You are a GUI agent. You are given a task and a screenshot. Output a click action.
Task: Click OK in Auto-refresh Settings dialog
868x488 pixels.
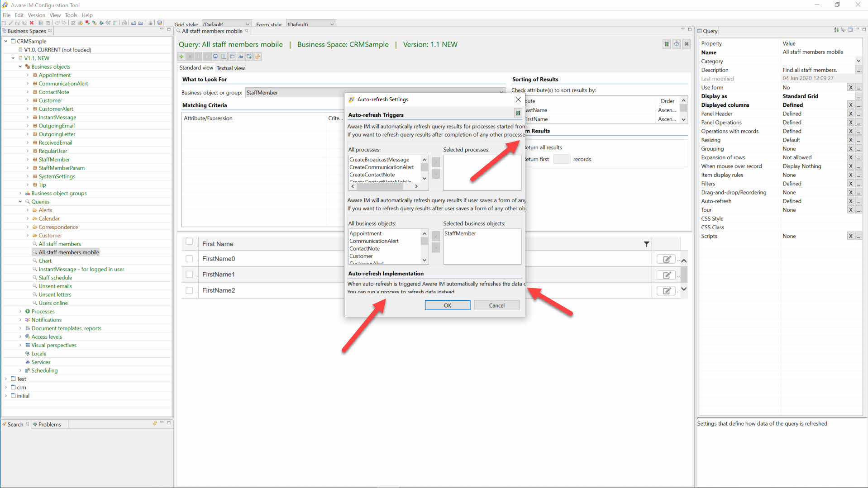447,306
